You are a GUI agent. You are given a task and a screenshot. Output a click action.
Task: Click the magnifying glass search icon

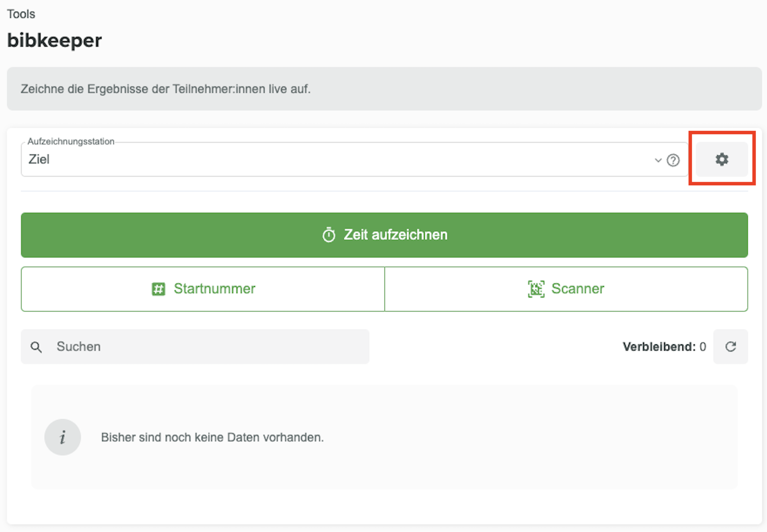click(36, 347)
